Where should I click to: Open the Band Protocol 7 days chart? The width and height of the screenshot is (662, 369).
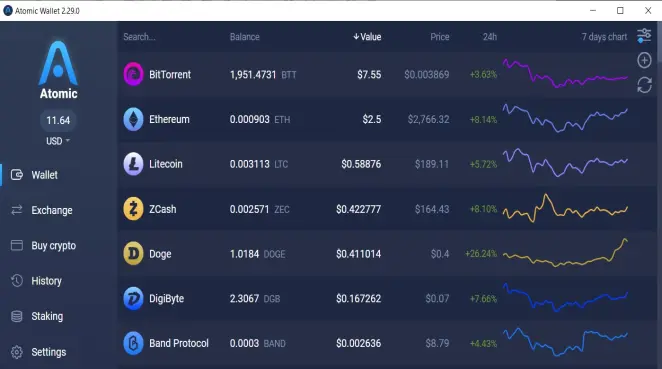tap(565, 342)
